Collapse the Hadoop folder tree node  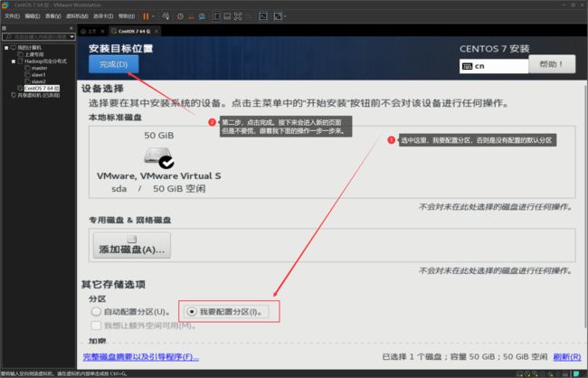(x=14, y=61)
